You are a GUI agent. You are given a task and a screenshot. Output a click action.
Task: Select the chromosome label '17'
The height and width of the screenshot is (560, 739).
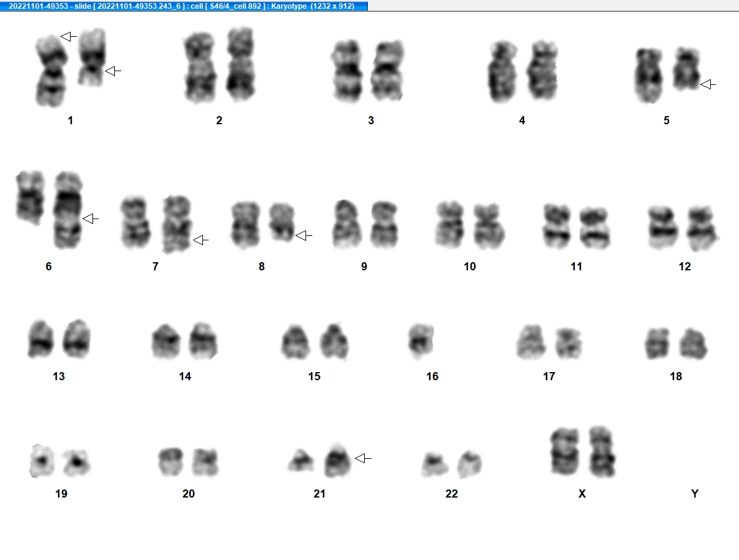pos(549,376)
